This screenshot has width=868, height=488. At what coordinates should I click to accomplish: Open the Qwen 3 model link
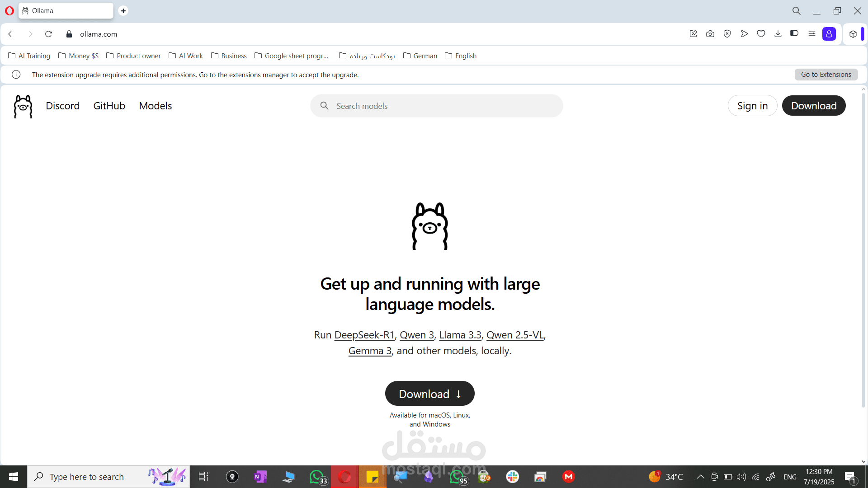(x=417, y=335)
